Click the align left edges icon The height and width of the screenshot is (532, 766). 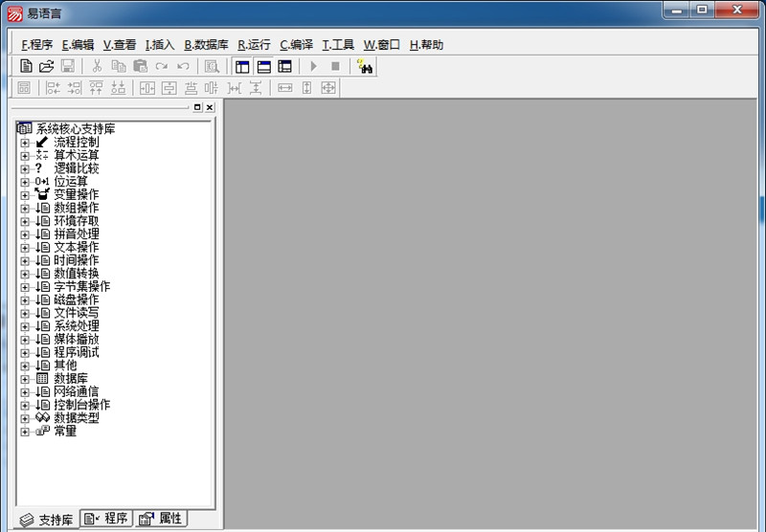[53, 88]
